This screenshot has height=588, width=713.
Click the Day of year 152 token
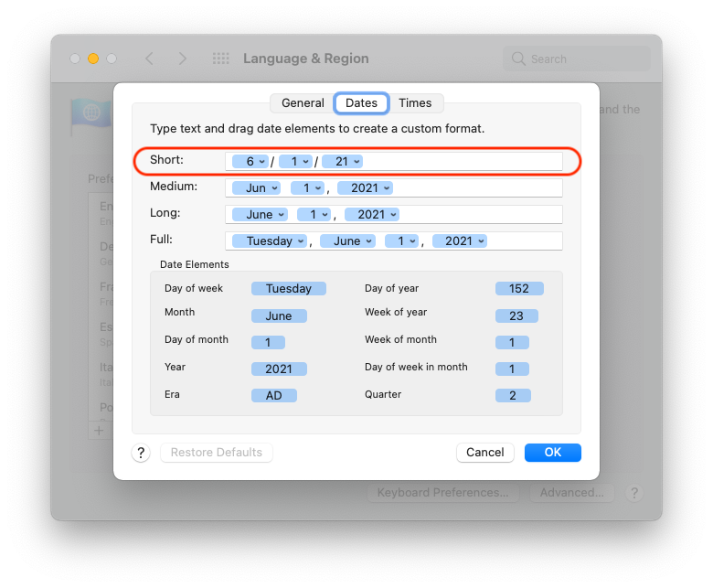(519, 288)
